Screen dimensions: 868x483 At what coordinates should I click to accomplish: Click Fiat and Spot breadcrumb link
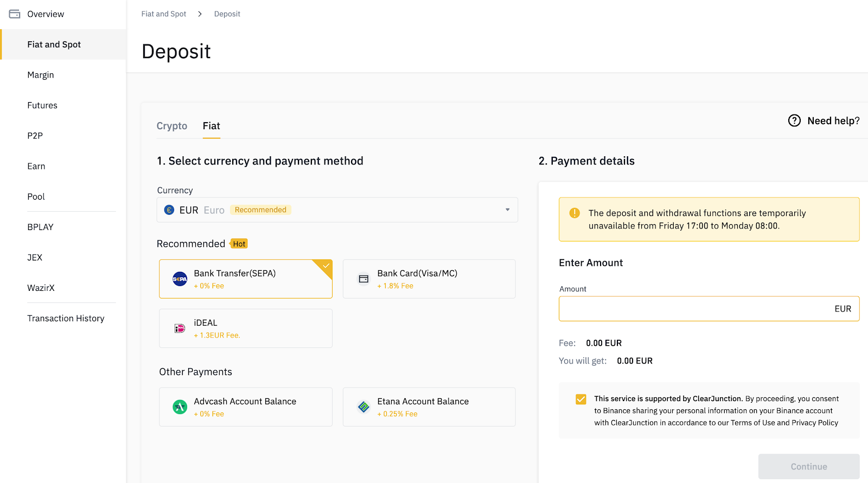click(x=163, y=14)
